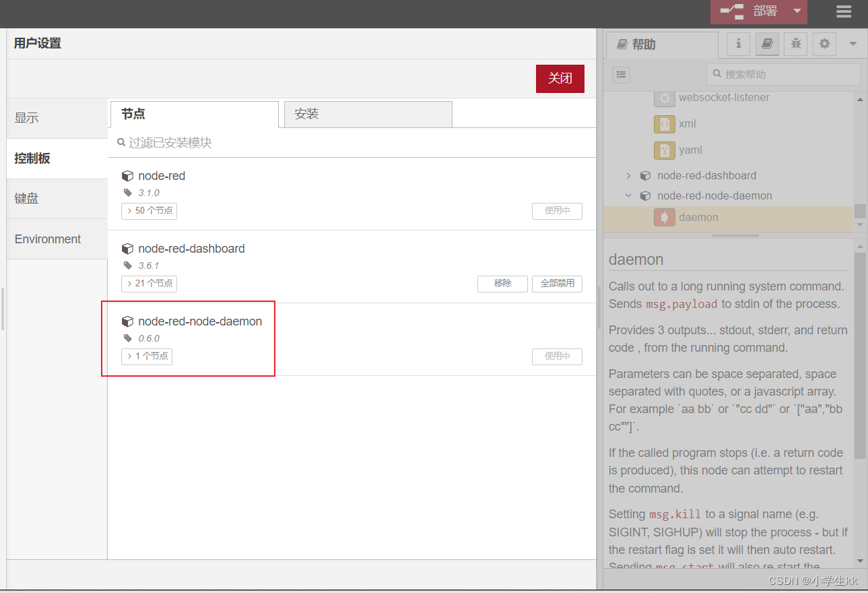The width and height of the screenshot is (868, 593).
Task: Open the configuration gear sidebar icon
Action: [x=824, y=44]
